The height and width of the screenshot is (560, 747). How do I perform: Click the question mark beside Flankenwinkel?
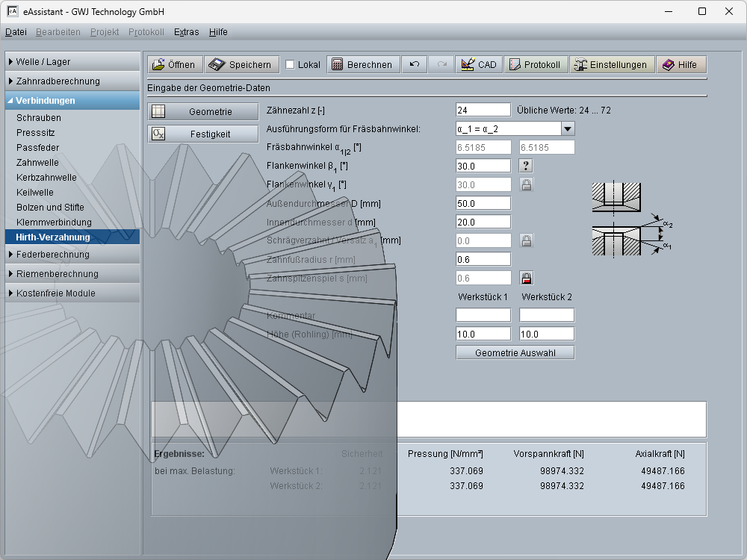pyautogui.click(x=526, y=166)
